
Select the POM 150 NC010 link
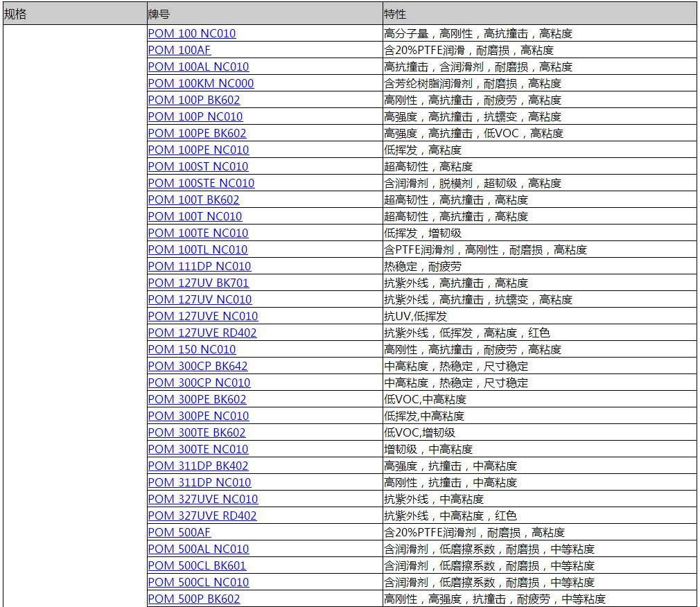[192, 349]
